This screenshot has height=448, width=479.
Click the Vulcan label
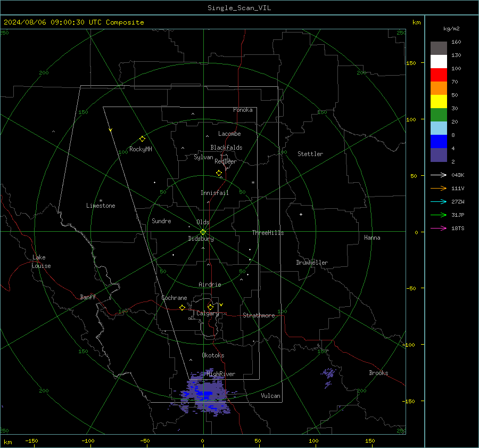tap(270, 396)
